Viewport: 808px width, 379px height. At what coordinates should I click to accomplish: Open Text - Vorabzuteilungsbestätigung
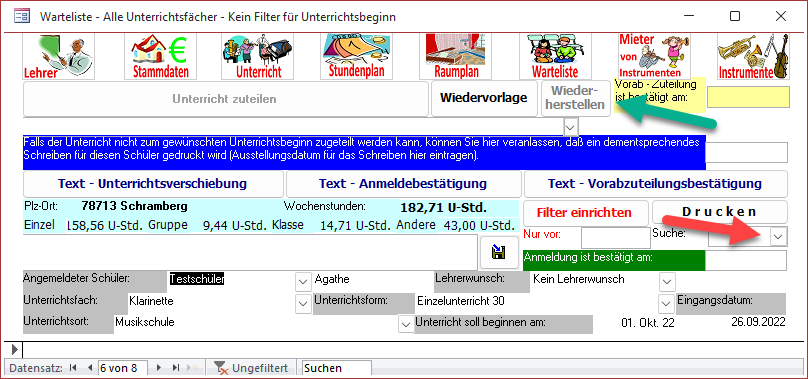tap(655, 184)
